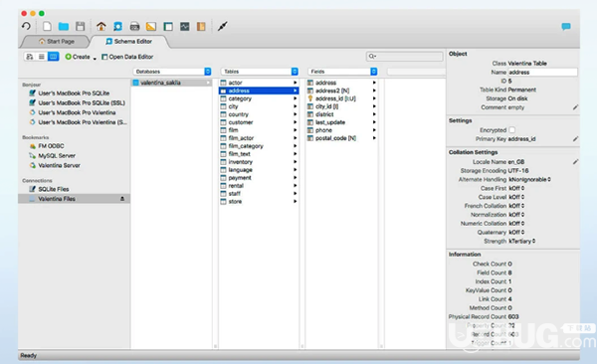Create a new blank document icon
The height and width of the screenshot is (364, 597).
tap(47, 26)
